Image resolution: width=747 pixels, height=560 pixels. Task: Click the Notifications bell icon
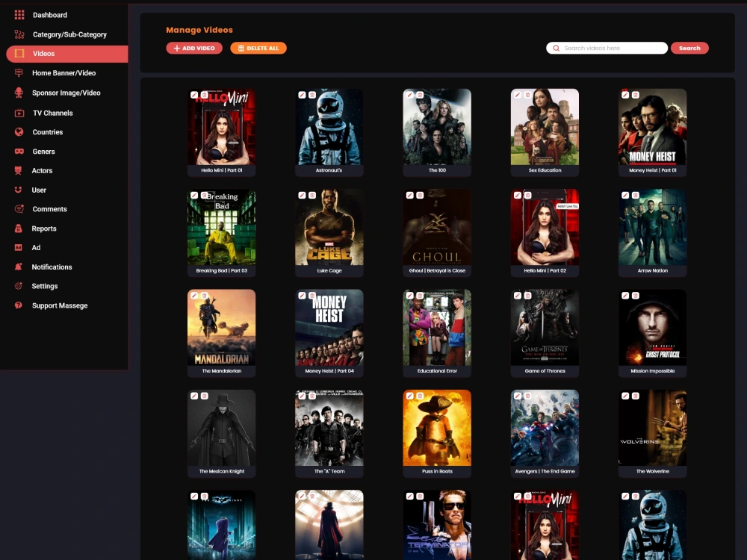19,267
